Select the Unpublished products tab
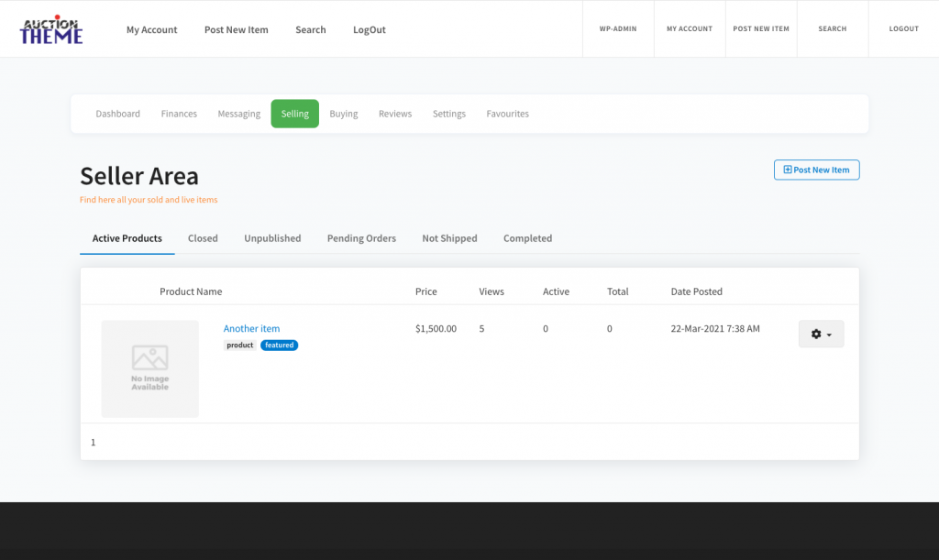 (272, 238)
